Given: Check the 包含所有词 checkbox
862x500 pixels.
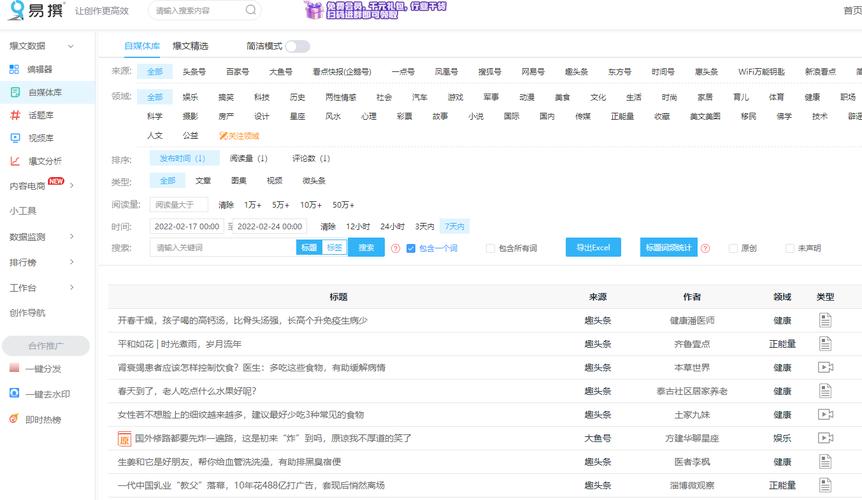Looking at the screenshot, I should pos(490,248).
